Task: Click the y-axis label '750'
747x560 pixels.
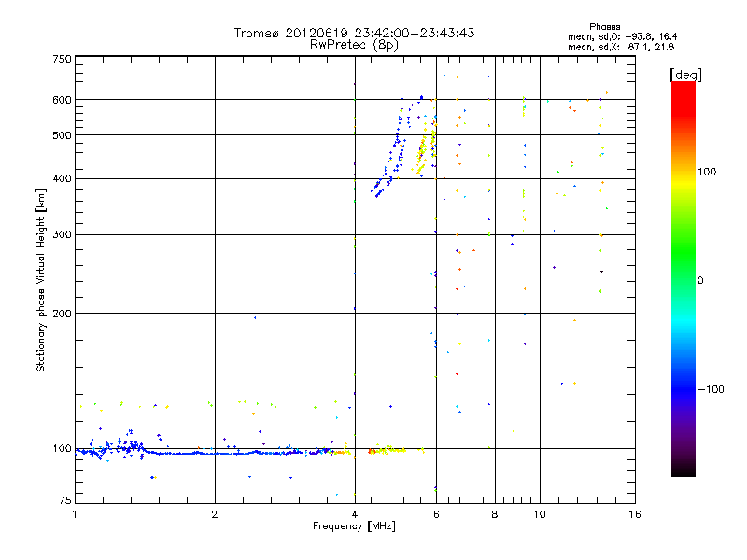Action: coord(62,59)
